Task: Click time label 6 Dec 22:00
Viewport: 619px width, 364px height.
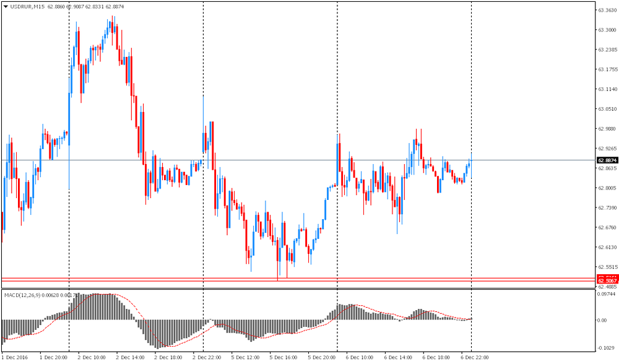Action: [475, 358]
